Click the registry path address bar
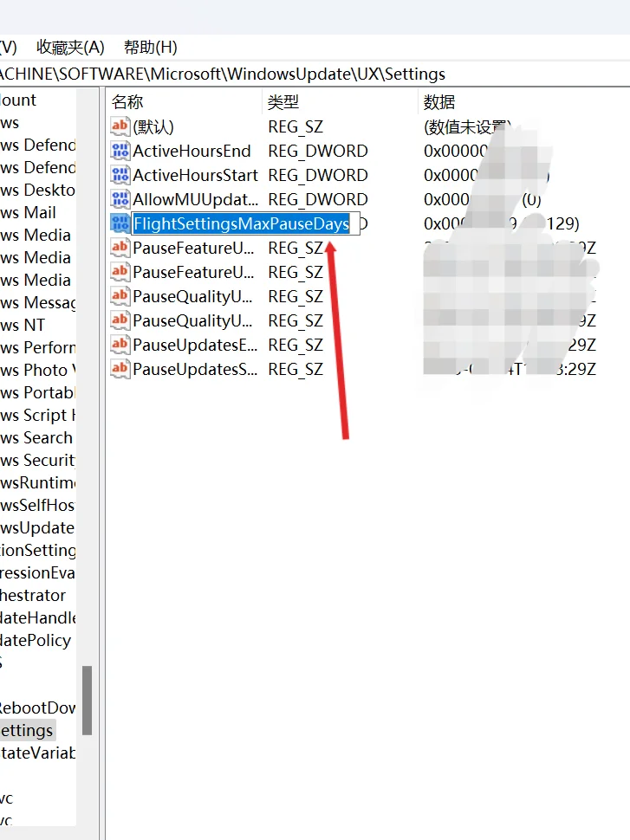Image resolution: width=630 pixels, height=840 pixels. point(315,74)
